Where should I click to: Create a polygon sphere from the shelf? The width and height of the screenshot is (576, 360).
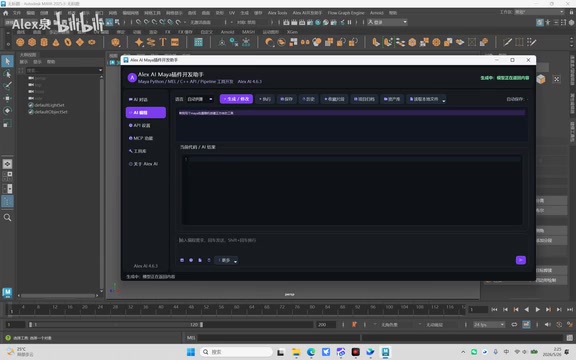point(20,42)
